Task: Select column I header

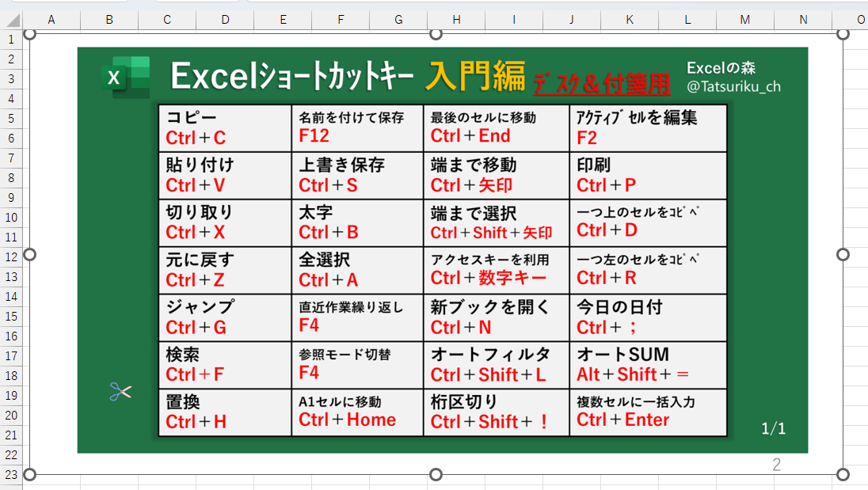Action: pos(514,20)
